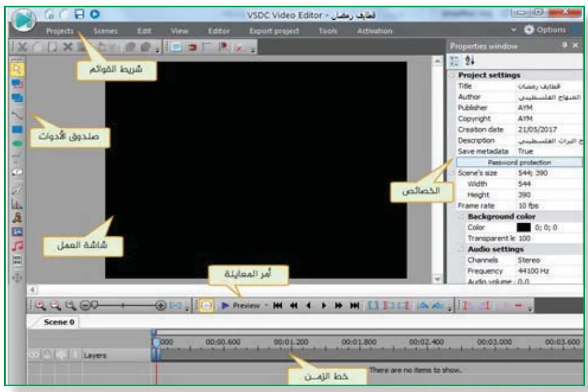588x392 pixels.
Task: Jump to the last frame in playback controls
Action: 355,306
